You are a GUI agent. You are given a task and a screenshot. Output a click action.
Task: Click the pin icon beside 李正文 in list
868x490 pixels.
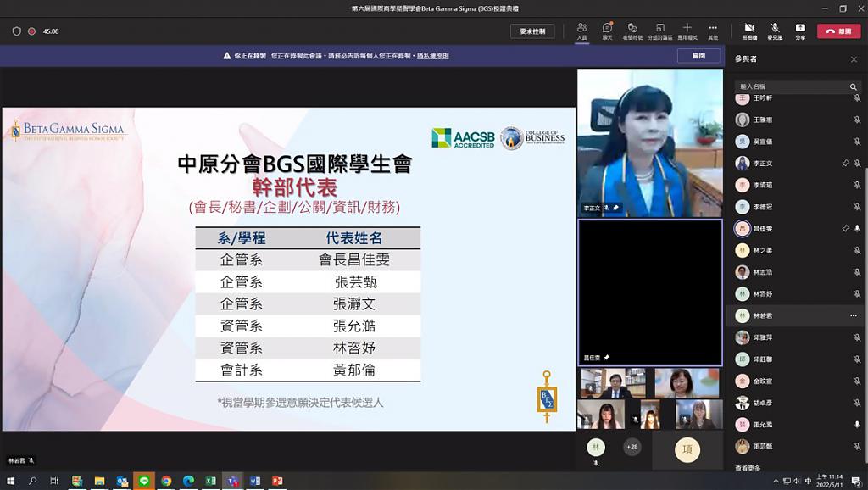pyautogui.click(x=845, y=164)
